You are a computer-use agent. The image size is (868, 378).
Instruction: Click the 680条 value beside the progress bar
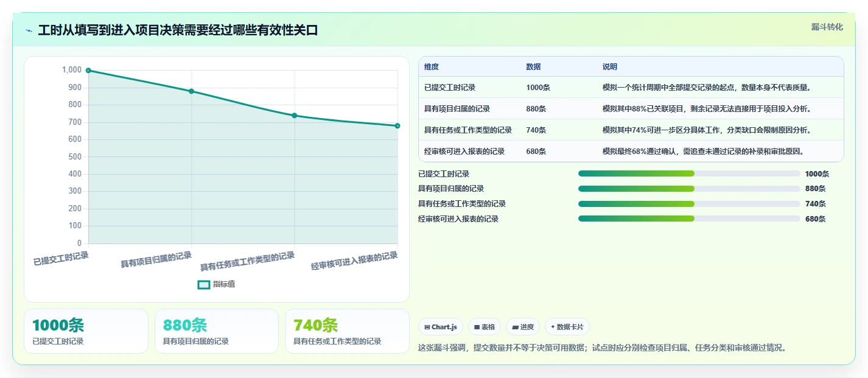coord(815,219)
